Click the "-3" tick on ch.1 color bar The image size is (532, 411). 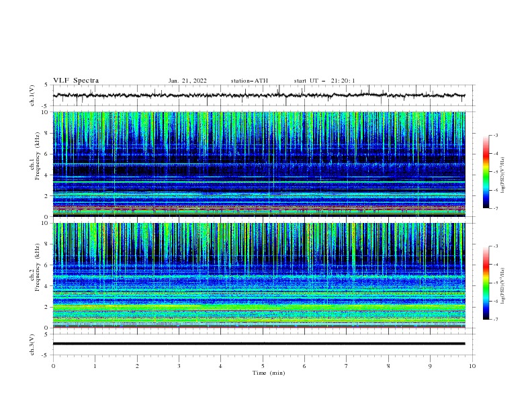point(495,135)
